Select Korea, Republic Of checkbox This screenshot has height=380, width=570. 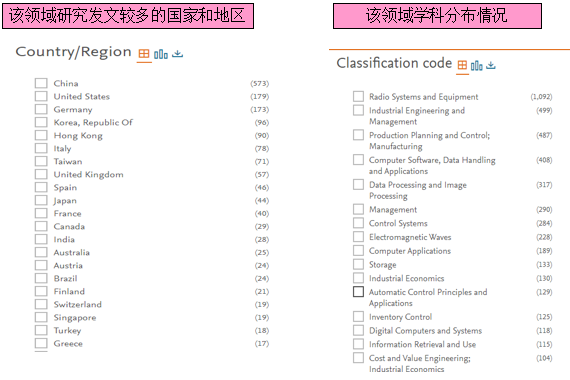click(x=41, y=122)
